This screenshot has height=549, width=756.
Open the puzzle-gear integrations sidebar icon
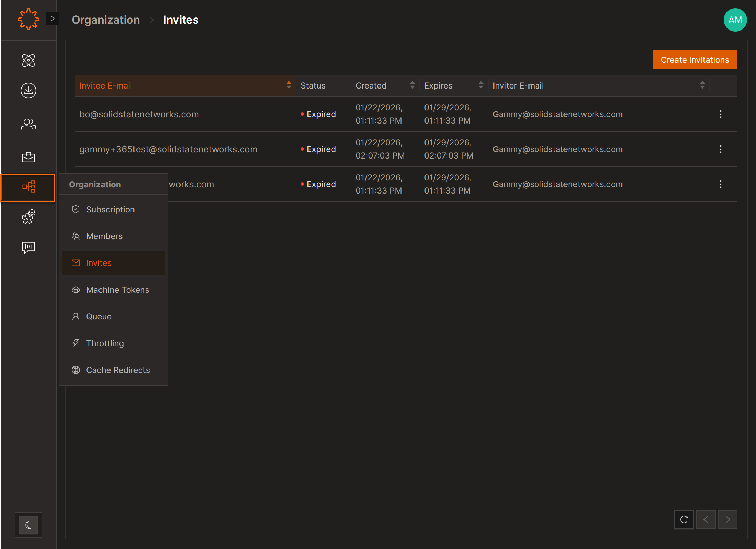pos(28,217)
